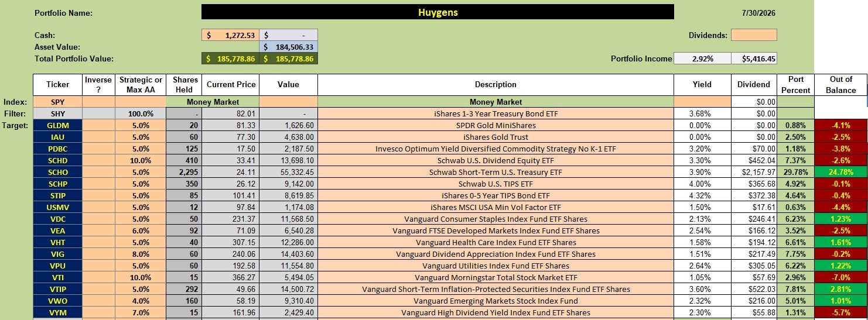
Task: Select the VEA strategic allocation 6.0%
Action: [141, 230]
